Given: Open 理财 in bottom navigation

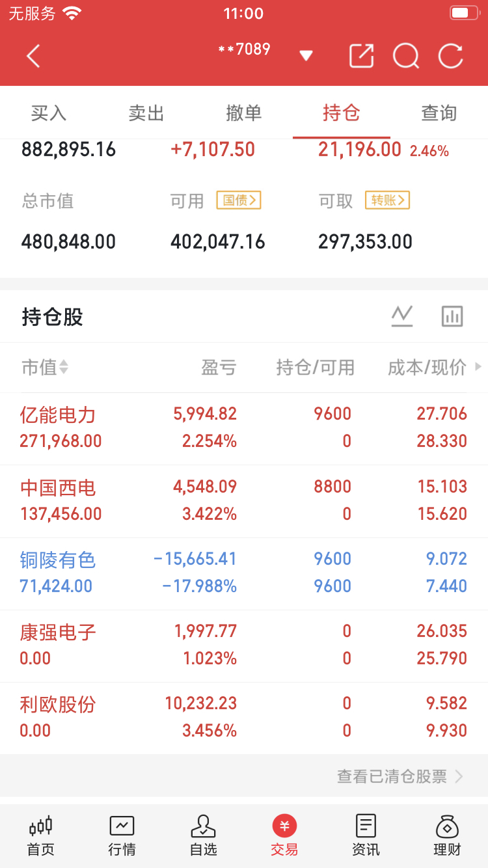Looking at the screenshot, I should pos(447,835).
